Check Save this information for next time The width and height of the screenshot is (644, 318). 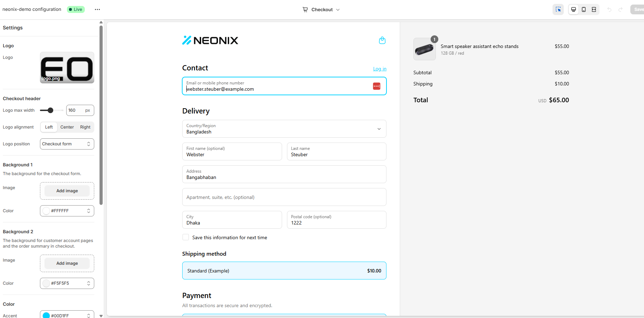click(x=186, y=237)
